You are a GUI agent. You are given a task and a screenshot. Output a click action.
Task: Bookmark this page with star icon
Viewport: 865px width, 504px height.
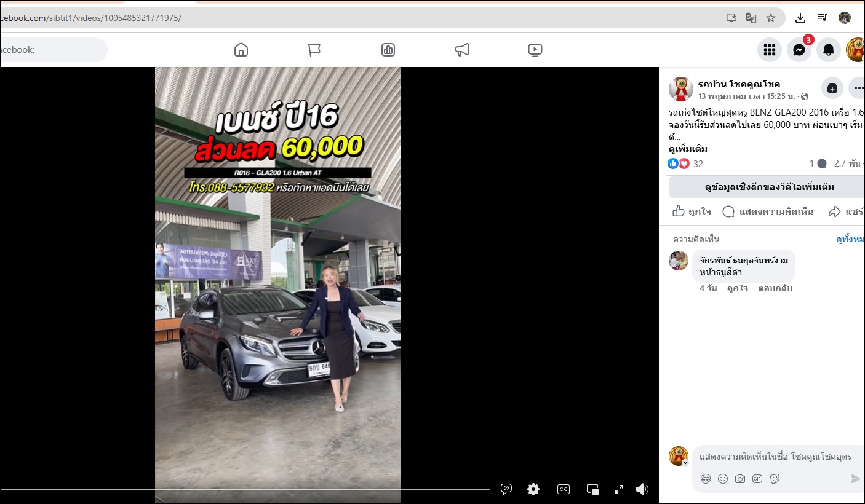(771, 18)
